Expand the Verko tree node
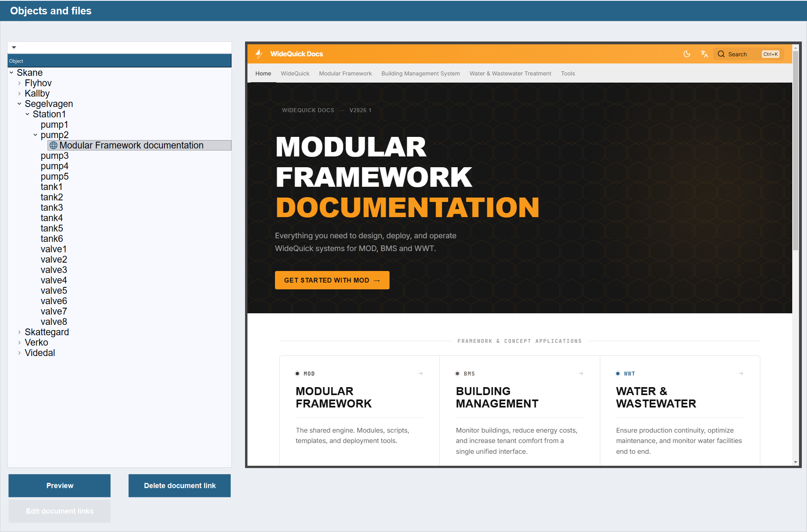807x532 pixels. (x=19, y=342)
